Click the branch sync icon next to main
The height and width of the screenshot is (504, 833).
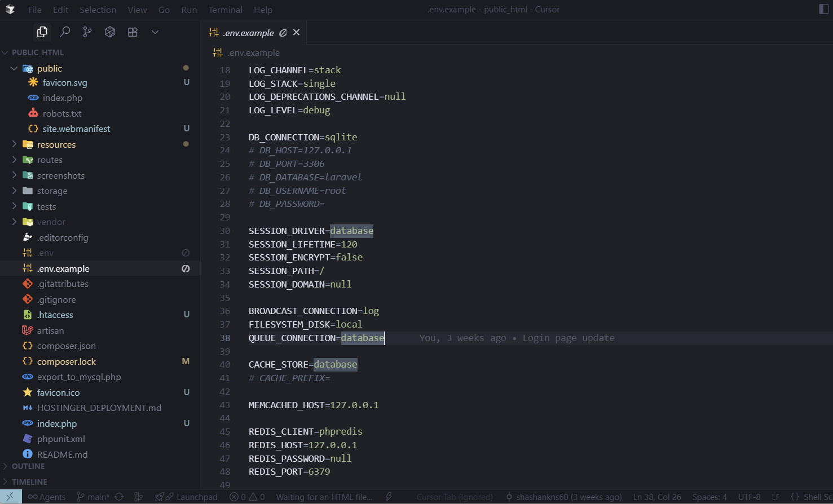click(x=118, y=497)
